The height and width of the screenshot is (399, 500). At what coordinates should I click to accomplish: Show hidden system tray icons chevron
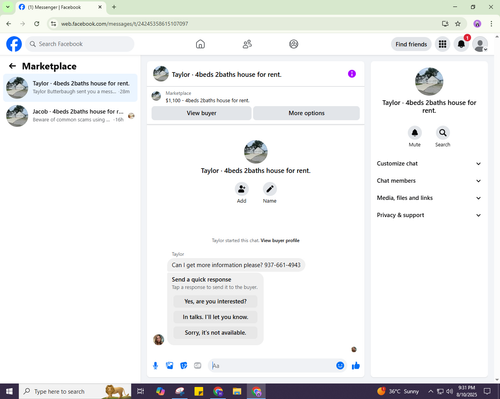(x=430, y=391)
